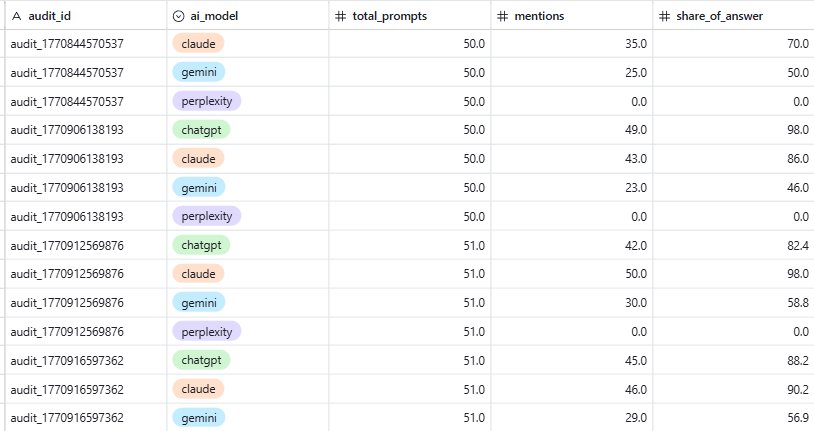Click audit_1770916597362 in the gemini row
Image resolution: width=814 pixels, height=431 pixels.
click(67, 418)
